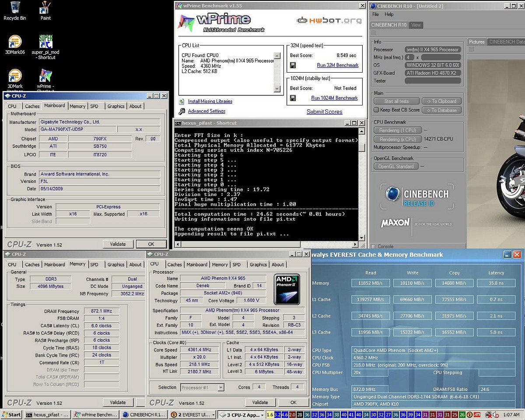Click the icon next to Install Missing Libraries
Image resolution: width=525 pixels, height=420 pixels.
[182, 101]
